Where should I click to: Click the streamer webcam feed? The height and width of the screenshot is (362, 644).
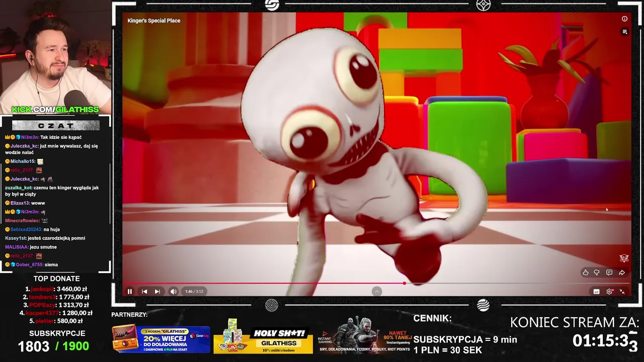click(55, 57)
